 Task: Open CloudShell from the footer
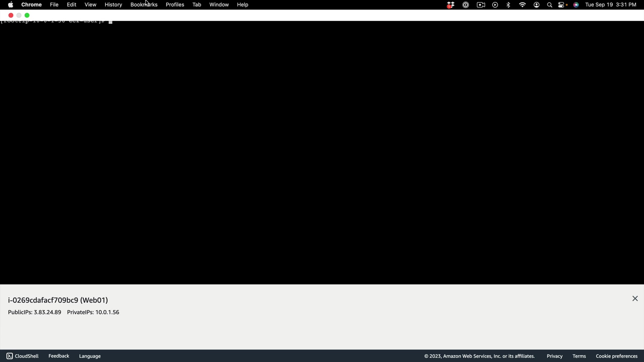pyautogui.click(x=22, y=356)
